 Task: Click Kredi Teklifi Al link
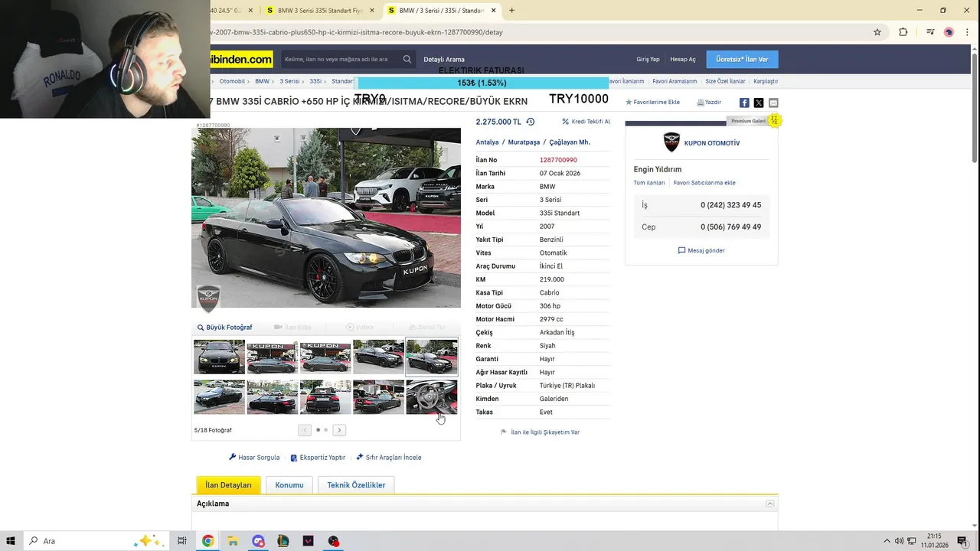tap(586, 122)
